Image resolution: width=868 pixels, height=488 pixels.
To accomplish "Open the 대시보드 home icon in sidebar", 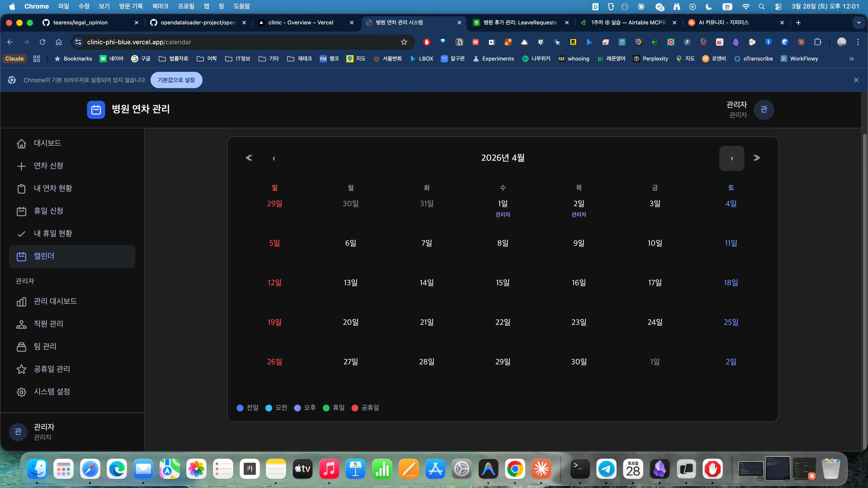I will (21, 143).
